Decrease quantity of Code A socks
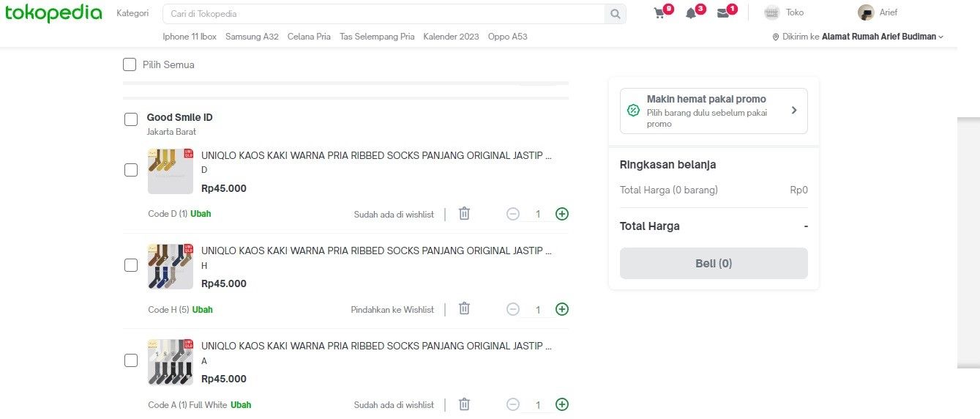980x419 pixels. pos(513,404)
